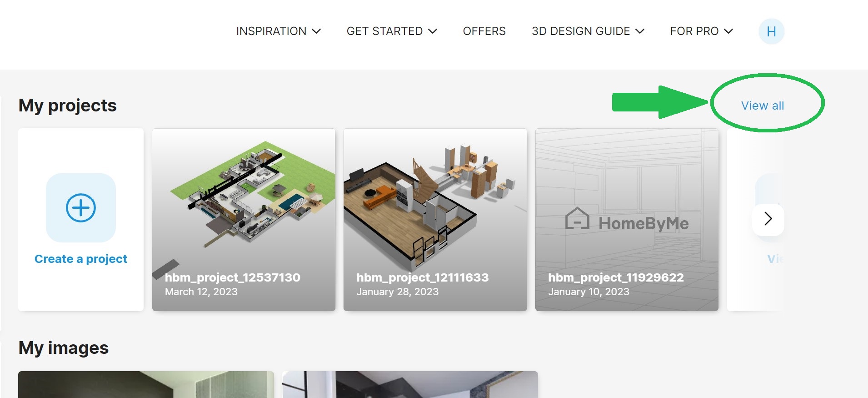Click the next arrow in projects carousel
Viewport: 868px width, 398px height.
click(768, 219)
